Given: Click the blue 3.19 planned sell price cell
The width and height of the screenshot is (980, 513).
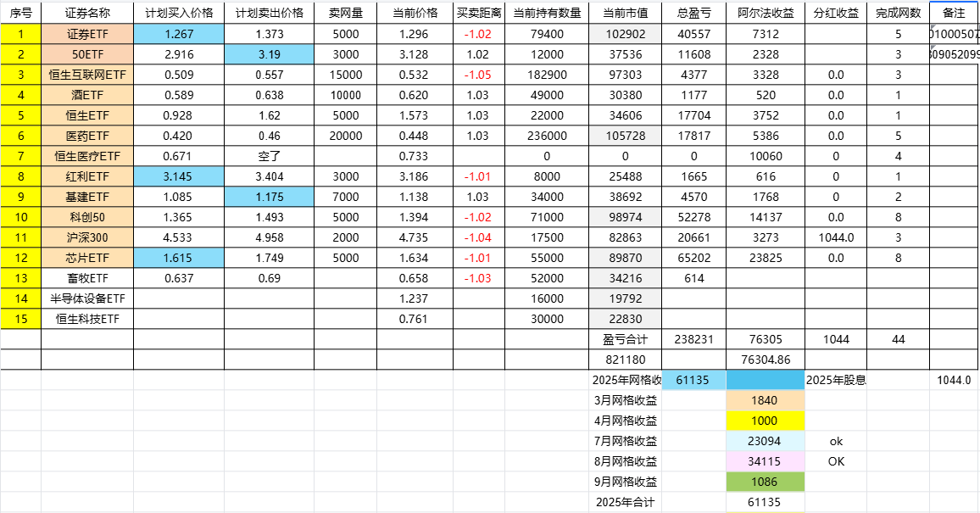Looking at the screenshot, I should [x=268, y=54].
